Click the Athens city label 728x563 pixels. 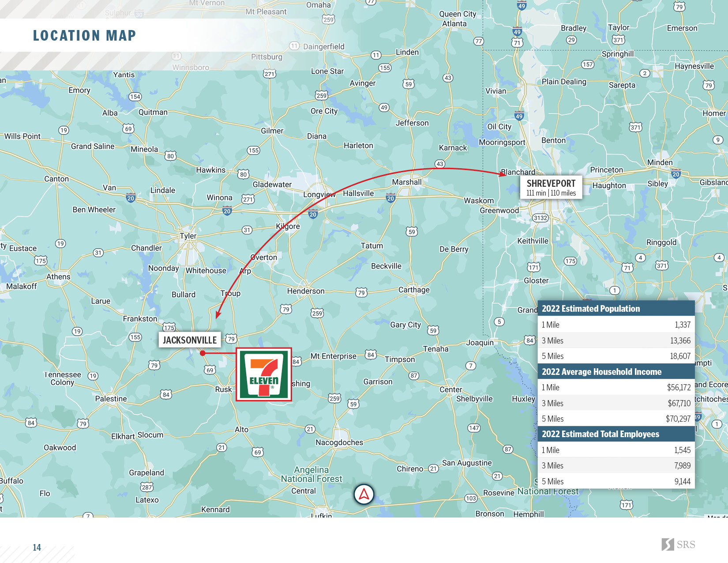(58, 276)
